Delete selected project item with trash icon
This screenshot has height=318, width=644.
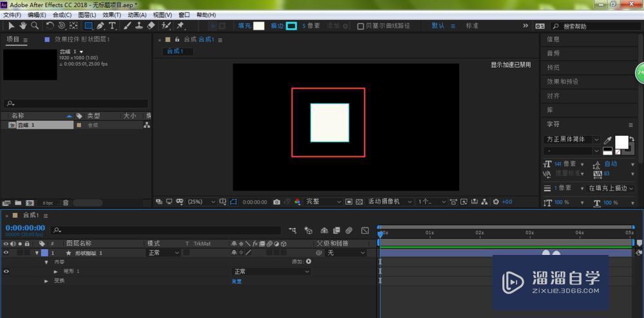point(66,203)
